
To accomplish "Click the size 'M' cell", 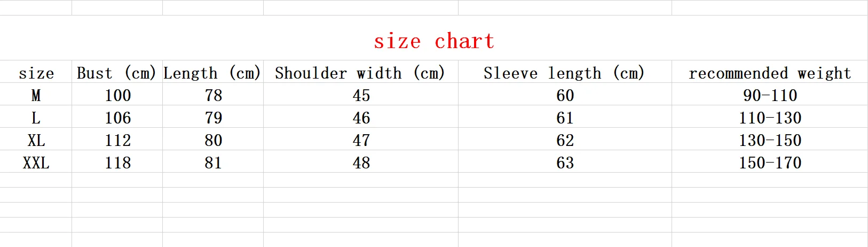I will 36,94.
